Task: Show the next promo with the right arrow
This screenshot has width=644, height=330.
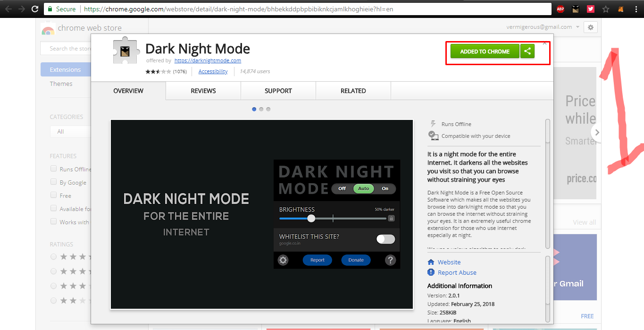Action: (597, 133)
